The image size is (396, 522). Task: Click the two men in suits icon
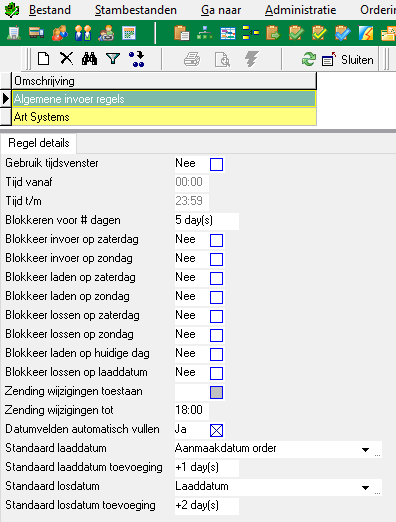coord(83,33)
